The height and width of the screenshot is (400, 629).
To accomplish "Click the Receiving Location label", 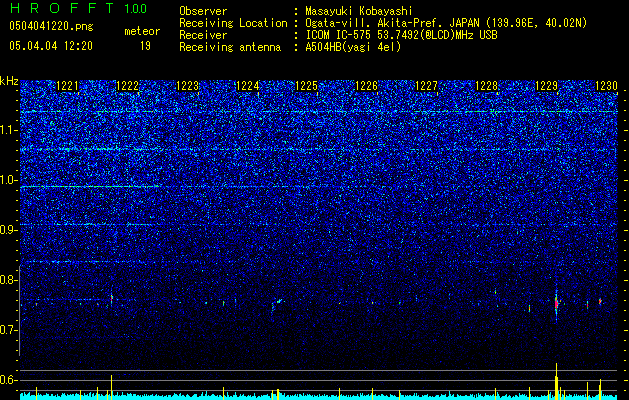I will [x=233, y=23].
